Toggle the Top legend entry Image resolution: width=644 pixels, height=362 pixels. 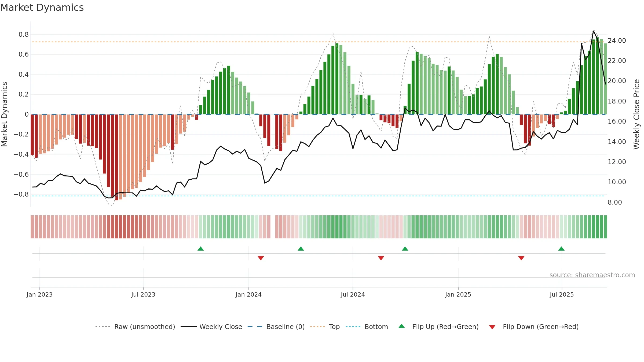[325, 327]
